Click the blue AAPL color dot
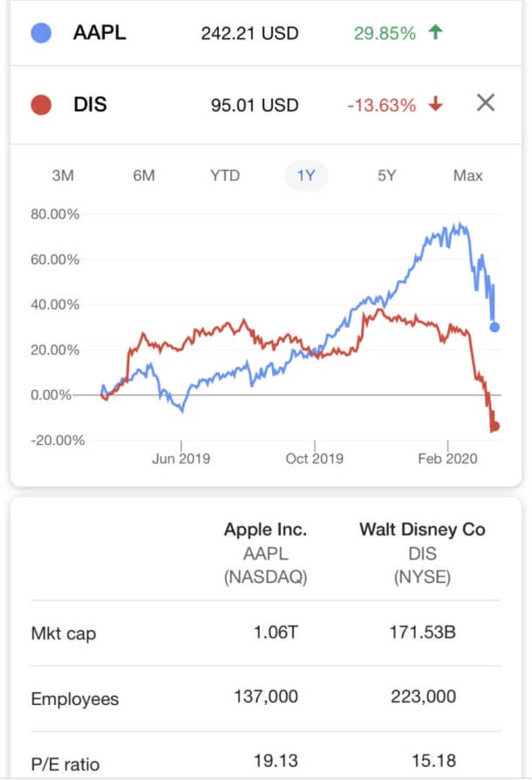This screenshot has height=780, width=532. [41, 33]
